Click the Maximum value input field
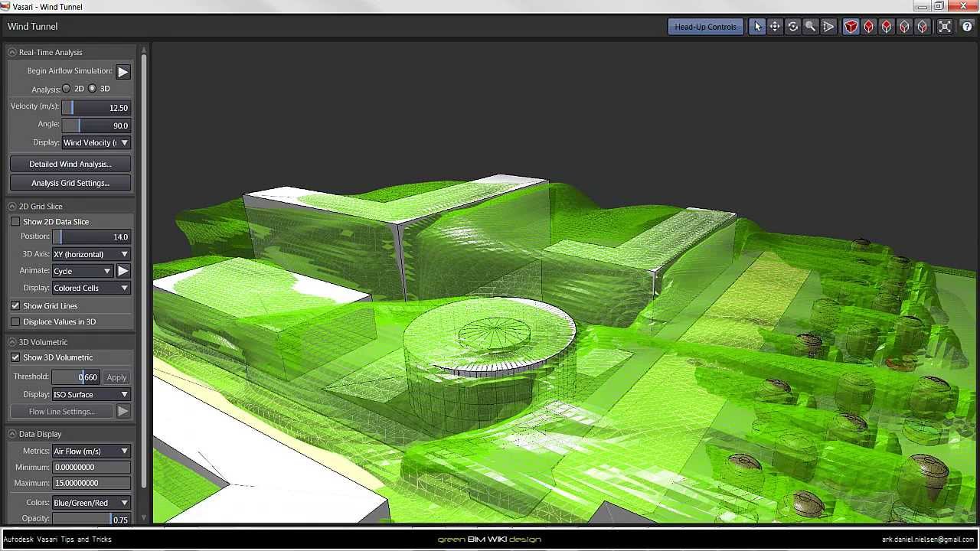The image size is (980, 551). click(x=91, y=483)
